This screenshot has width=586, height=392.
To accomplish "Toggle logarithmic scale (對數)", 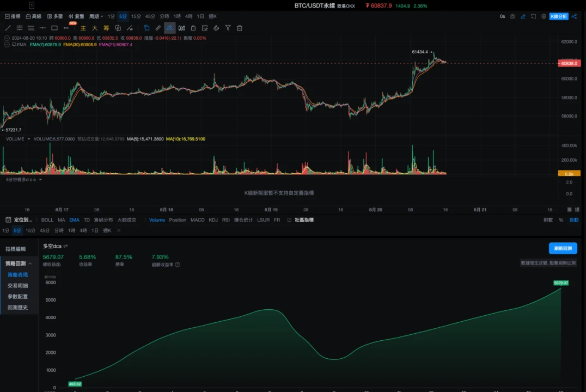I will (548, 220).
